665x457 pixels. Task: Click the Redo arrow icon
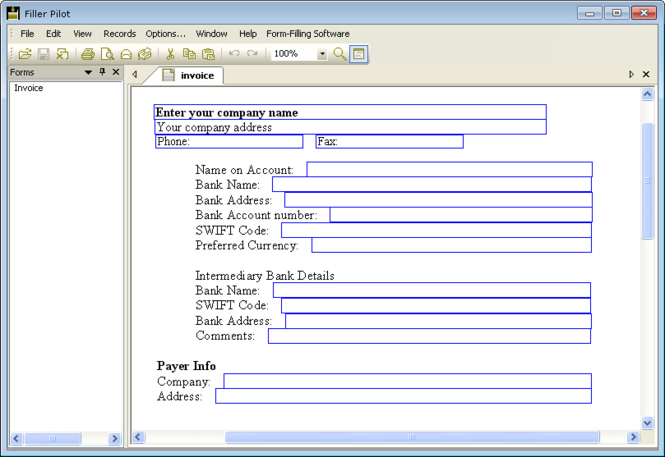click(252, 53)
